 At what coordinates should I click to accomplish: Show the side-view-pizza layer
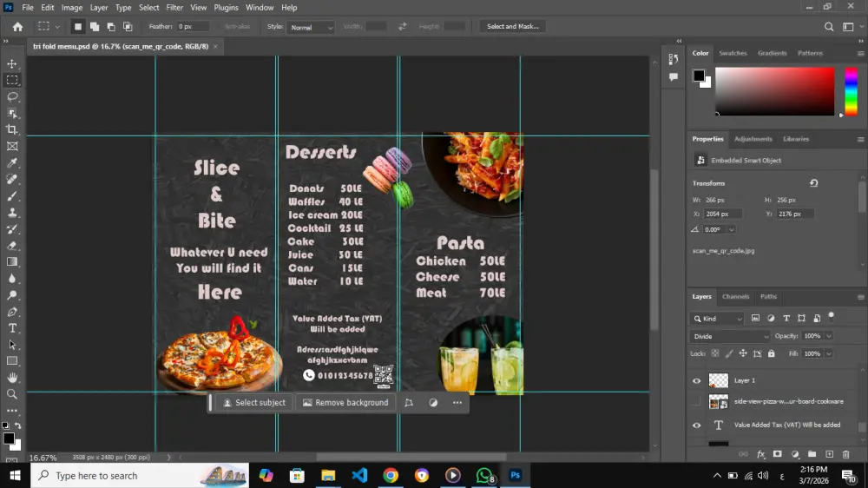point(696,402)
